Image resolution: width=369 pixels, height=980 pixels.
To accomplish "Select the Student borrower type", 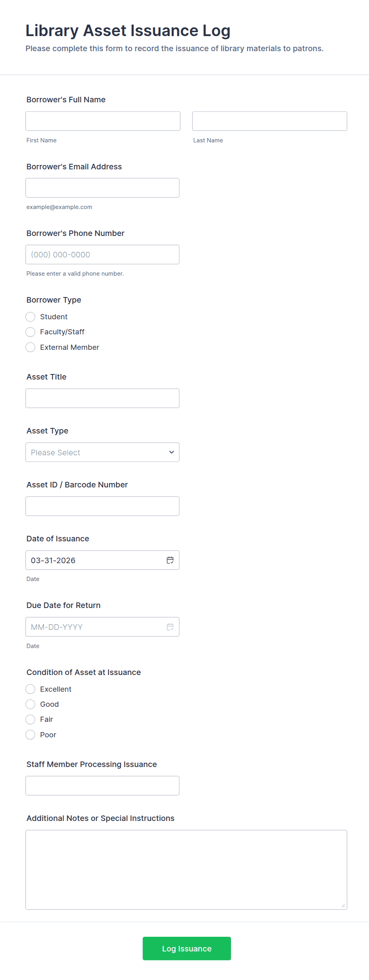I will click(x=31, y=316).
